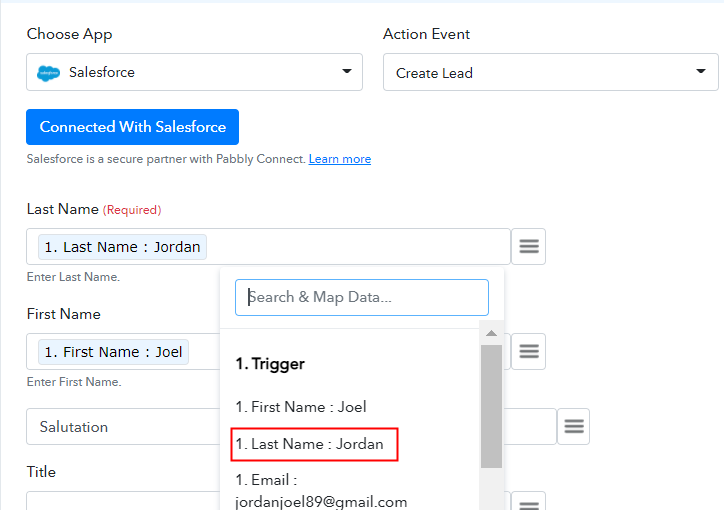The height and width of the screenshot is (510, 724).
Task: Click the Connected With Salesforce button
Action: (133, 127)
